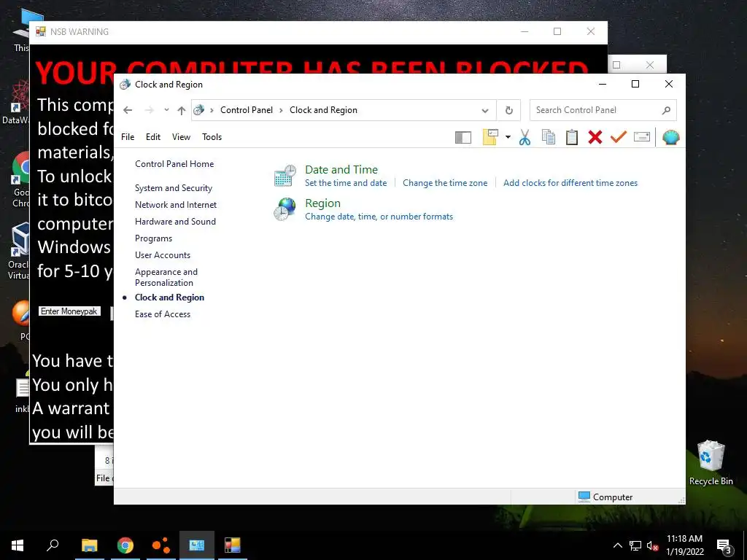This screenshot has width=747, height=560.
Task: Expand the address bar history dropdown
Action: pyautogui.click(x=485, y=110)
